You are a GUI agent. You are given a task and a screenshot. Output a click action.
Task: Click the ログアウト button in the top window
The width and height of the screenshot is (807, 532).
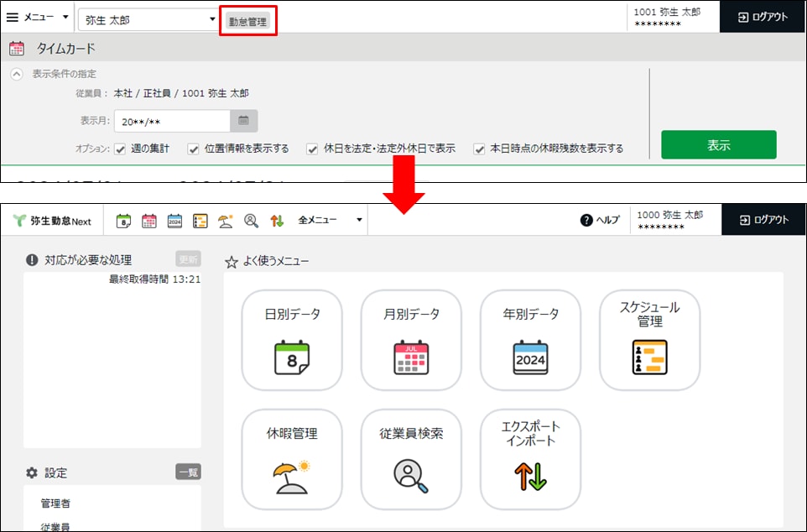763,17
